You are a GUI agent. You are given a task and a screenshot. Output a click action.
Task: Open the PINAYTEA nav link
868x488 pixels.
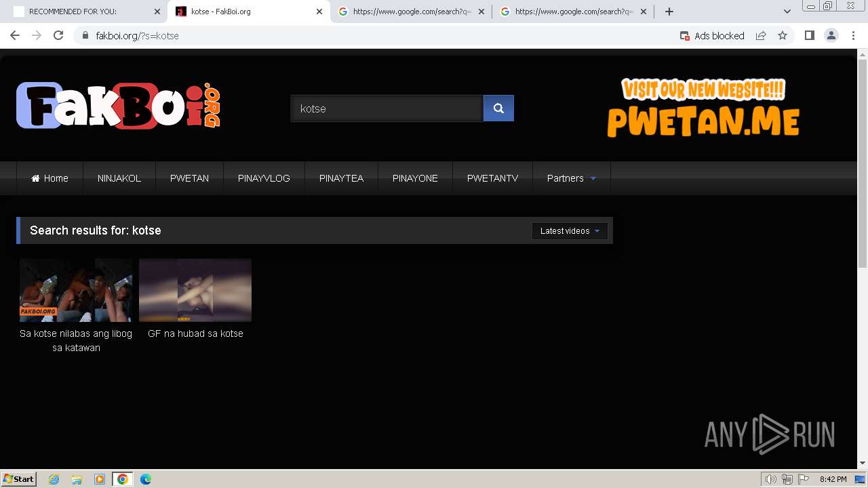pos(341,178)
